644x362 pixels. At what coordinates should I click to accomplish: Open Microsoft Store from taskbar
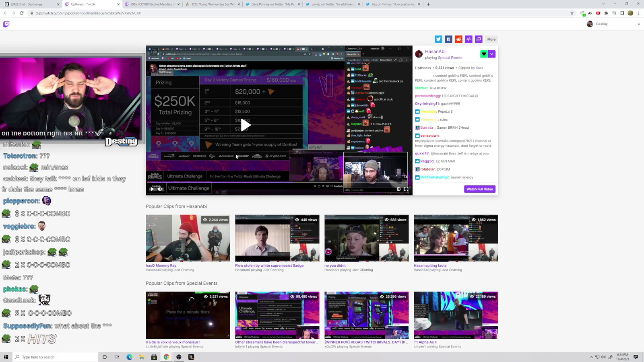154,357
